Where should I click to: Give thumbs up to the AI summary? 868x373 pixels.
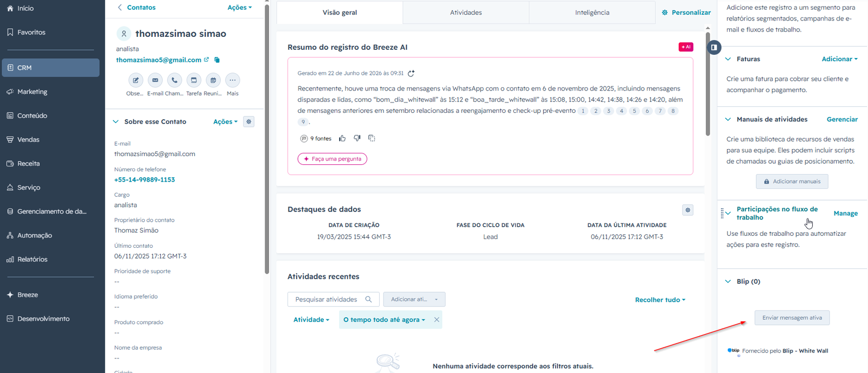(x=342, y=138)
